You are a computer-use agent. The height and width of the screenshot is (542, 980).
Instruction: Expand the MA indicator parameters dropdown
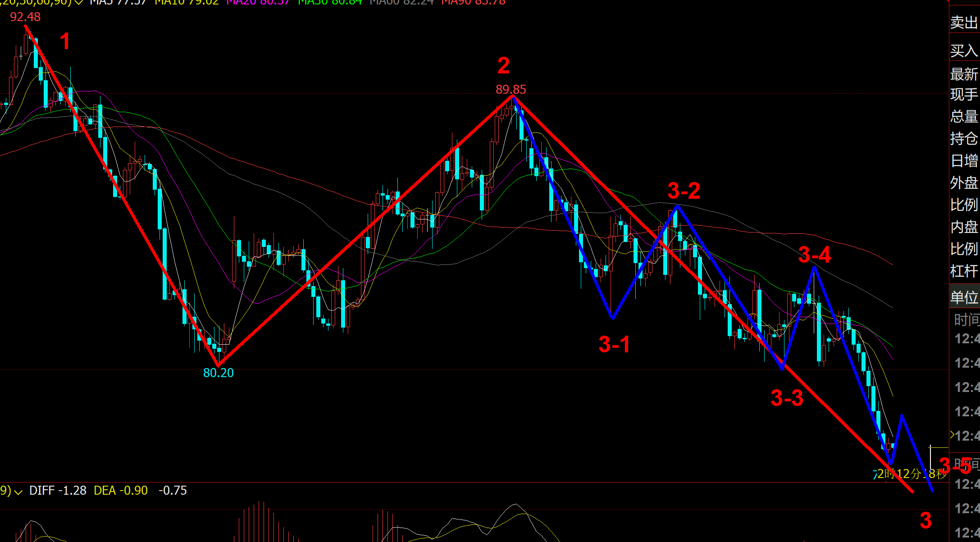click(x=78, y=2)
